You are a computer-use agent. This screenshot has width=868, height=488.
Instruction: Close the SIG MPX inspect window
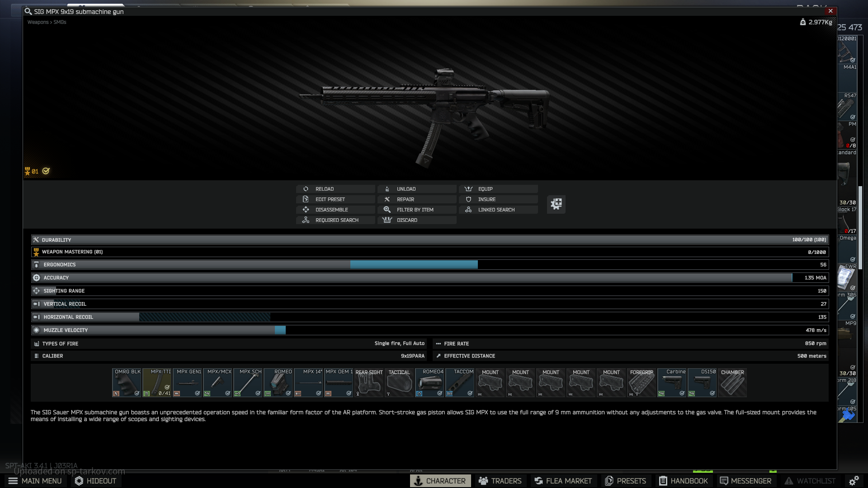coord(830,11)
